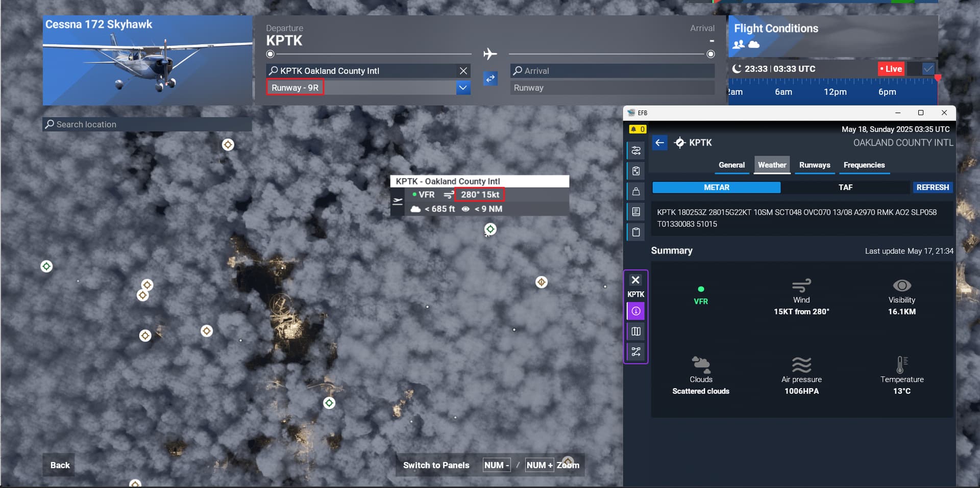
Task: Click the EFB app icon in title bar
Action: coord(631,113)
